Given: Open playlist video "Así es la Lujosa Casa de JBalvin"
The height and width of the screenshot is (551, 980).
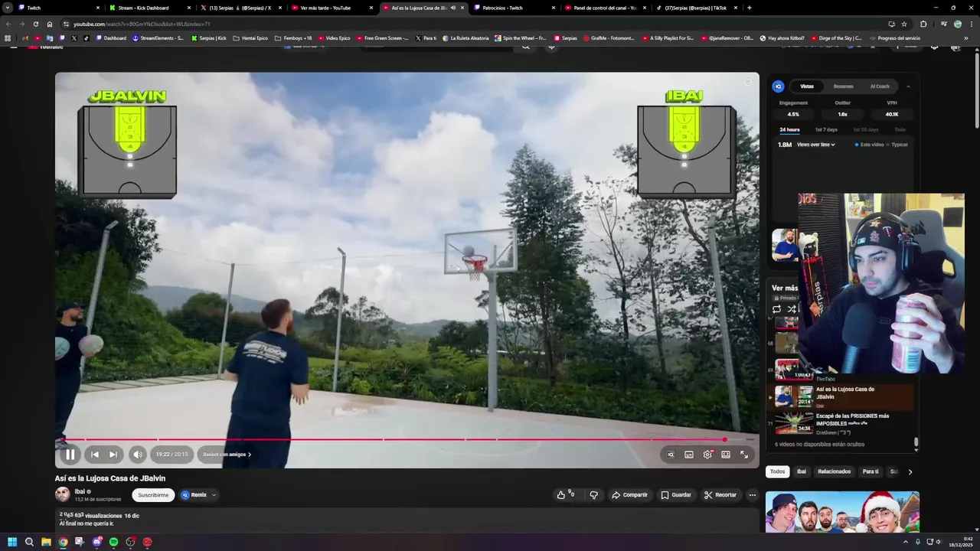Looking at the screenshot, I should pos(842,396).
